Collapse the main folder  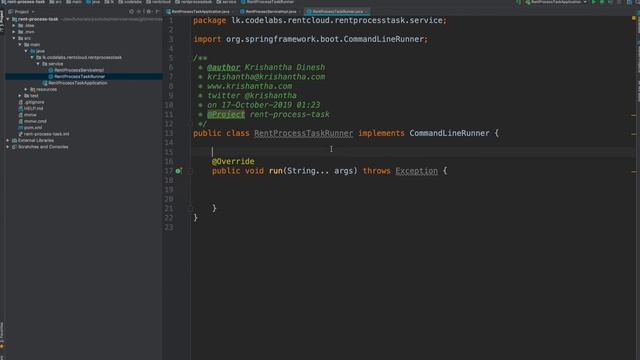pyautogui.click(x=20, y=44)
